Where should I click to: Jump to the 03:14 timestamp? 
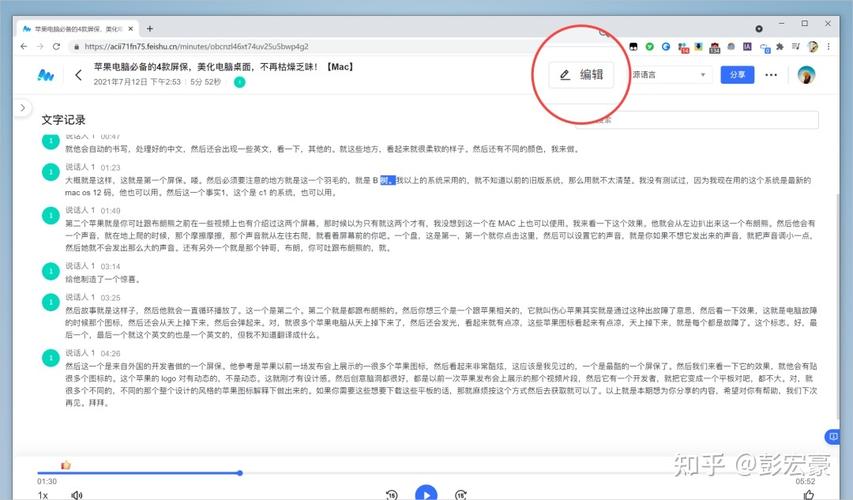[x=110, y=266]
